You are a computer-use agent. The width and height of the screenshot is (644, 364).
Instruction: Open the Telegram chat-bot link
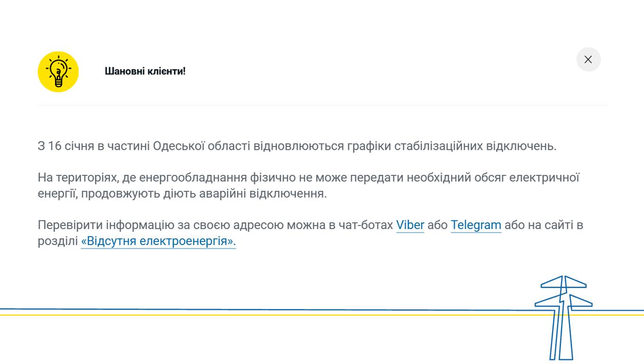(476, 225)
